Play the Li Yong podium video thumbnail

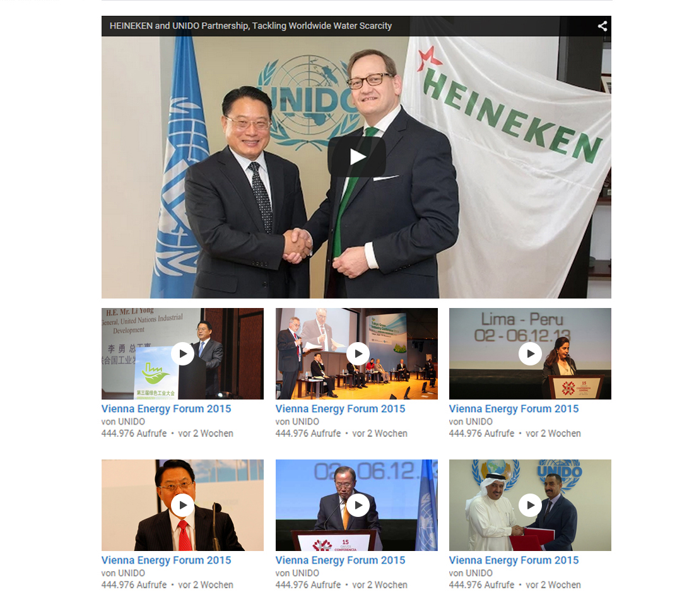[182, 354]
